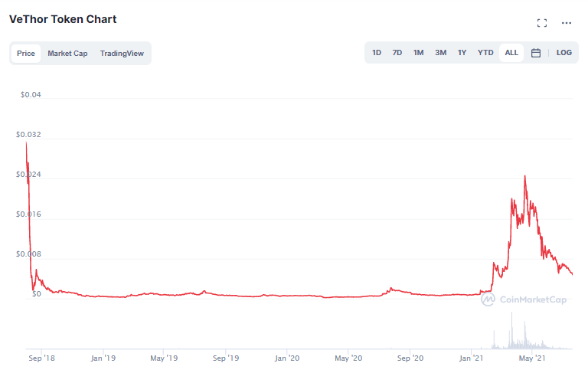588x373 pixels.
Task: Open the three-dot more options menu
Action: 567,23
